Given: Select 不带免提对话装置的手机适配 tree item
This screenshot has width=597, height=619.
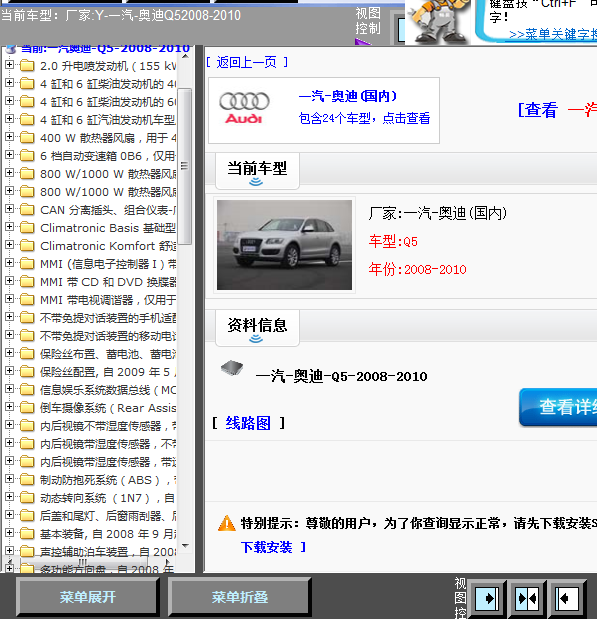Looking at the screenshot, I should 108,318.
